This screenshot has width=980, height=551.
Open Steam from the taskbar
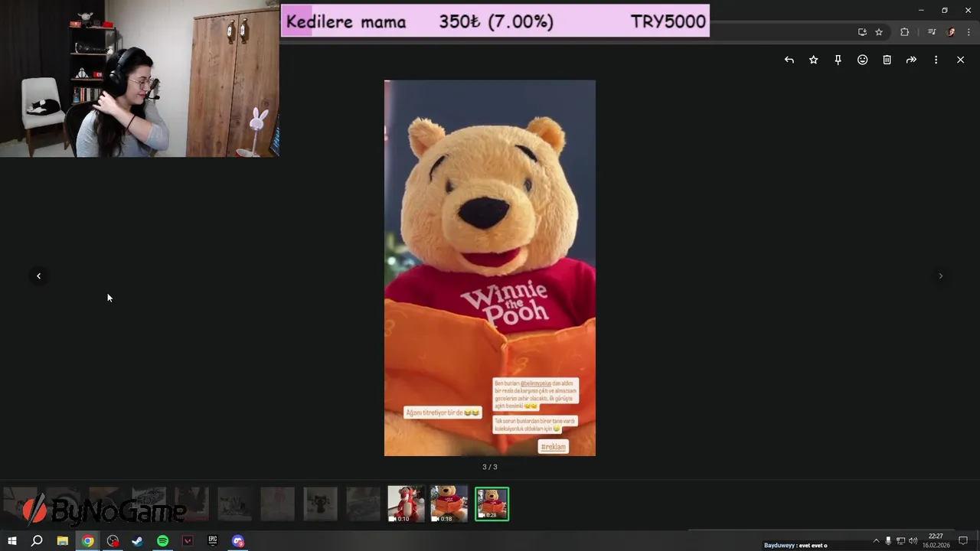coord(138,541)
